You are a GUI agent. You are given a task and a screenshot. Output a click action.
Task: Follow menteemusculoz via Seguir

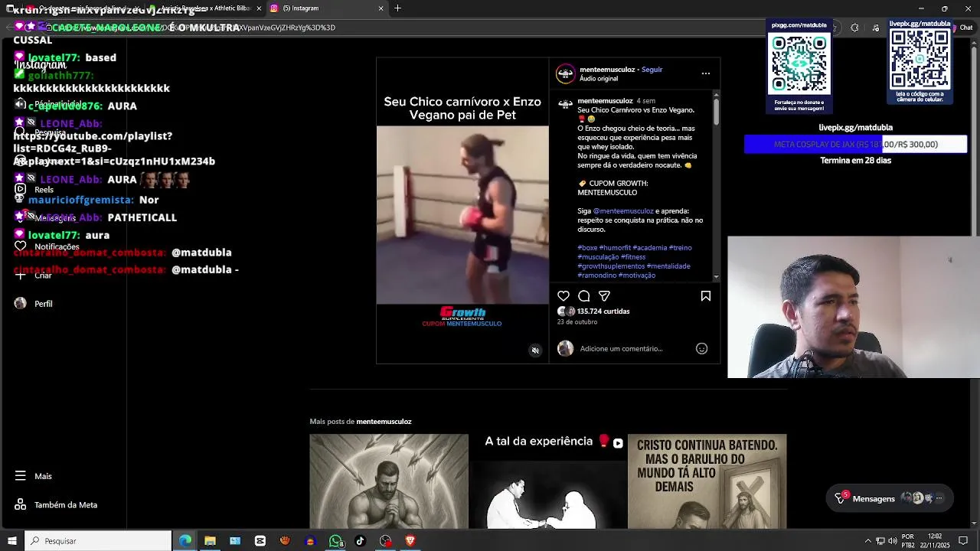[652, 70]
